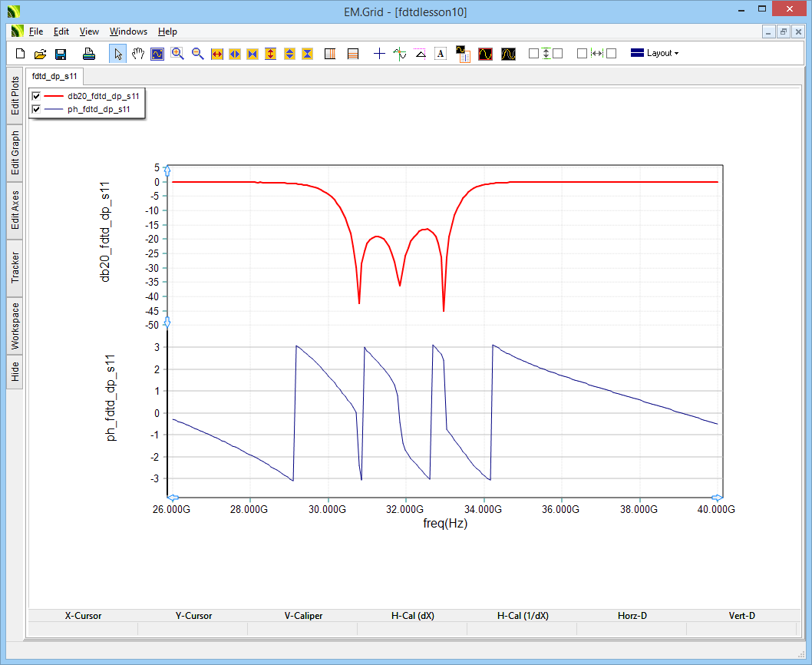Click the crosshair cursor tool
This screenshot has height=665, width=812.
379,54
